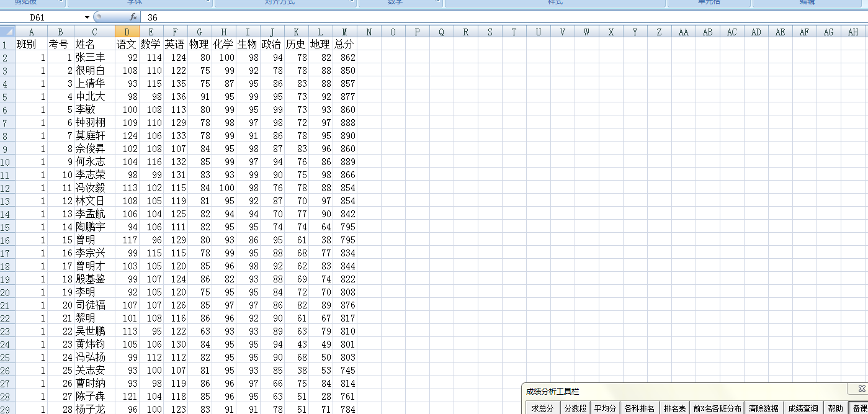Calculate averages with 平均分 button
Viewport: 868px width, 414px height.
pyautogui.click(x=605, y=408)
